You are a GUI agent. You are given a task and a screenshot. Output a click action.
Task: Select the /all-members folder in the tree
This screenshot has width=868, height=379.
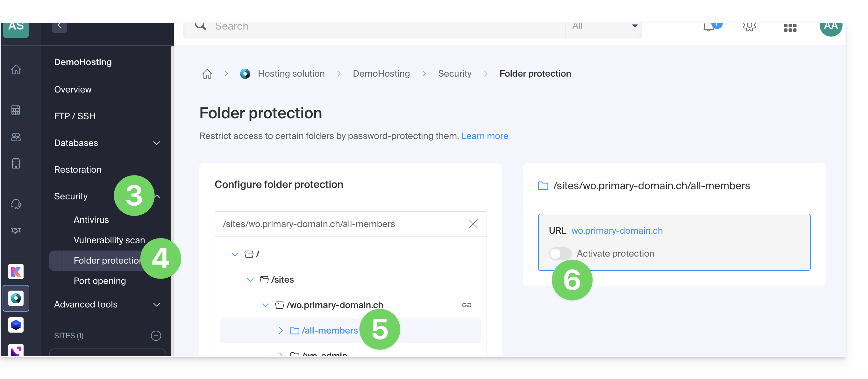pos(330,331)
